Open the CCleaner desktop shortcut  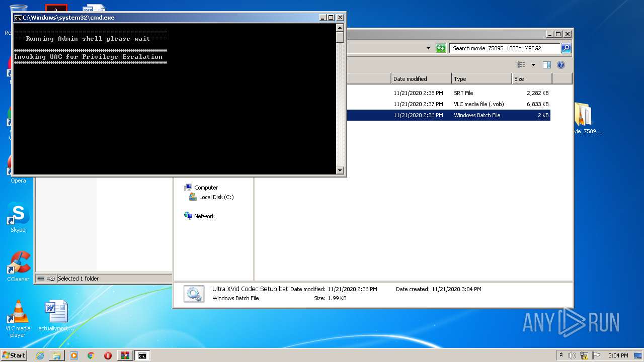(x=18, y=266)
